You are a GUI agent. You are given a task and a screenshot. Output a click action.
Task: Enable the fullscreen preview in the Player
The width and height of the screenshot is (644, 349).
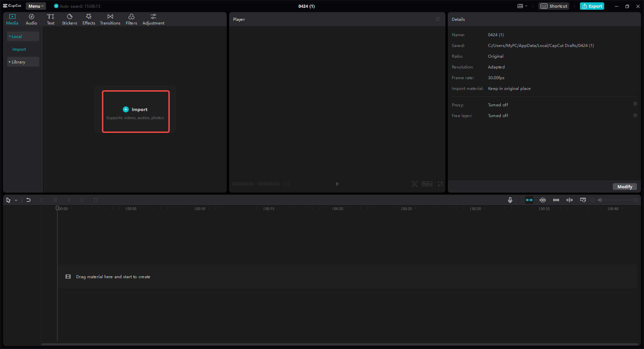pos(440,184)
